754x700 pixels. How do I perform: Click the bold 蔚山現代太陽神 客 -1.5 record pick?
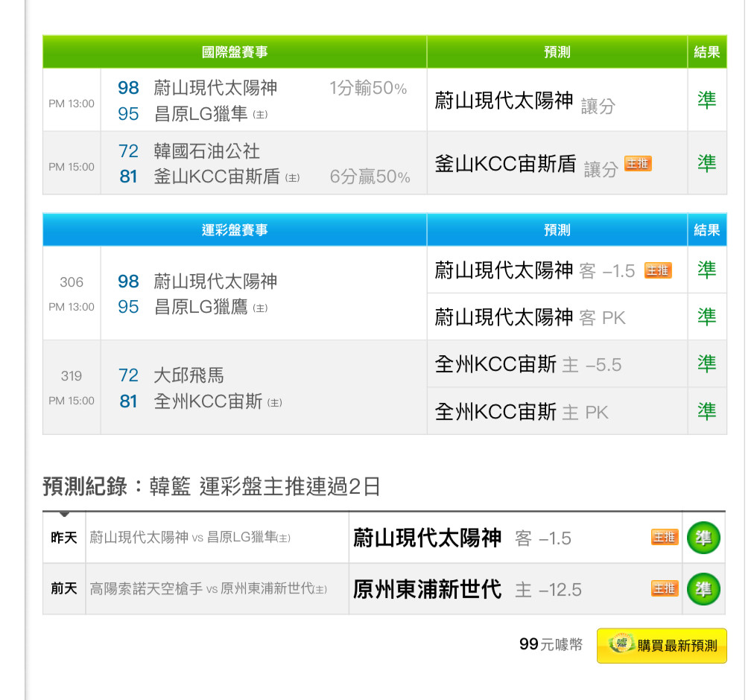[x=462, y=538]
